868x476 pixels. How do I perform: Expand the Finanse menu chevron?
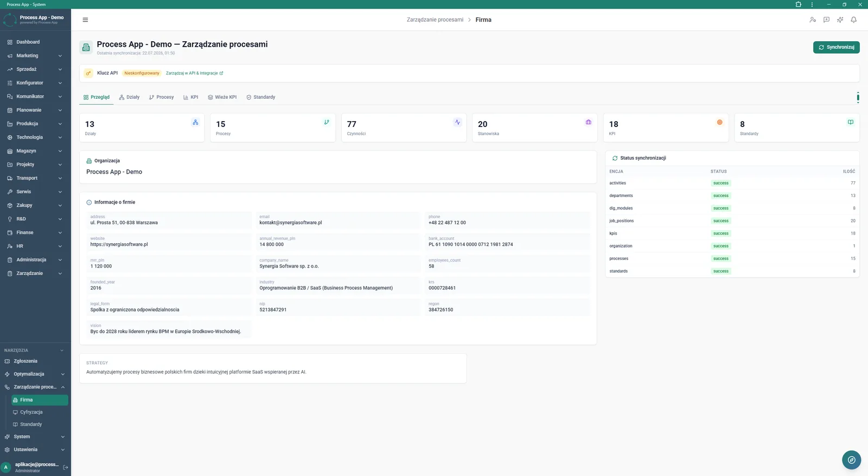click(x=60, y=233)
